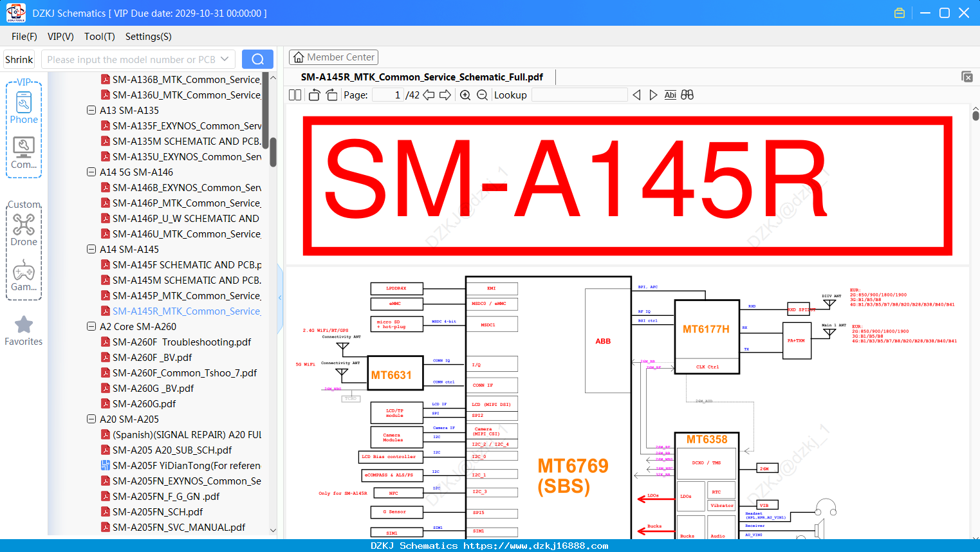
Task: Open SM-A260G.pdf file
Action: click(x=138, y=403)
